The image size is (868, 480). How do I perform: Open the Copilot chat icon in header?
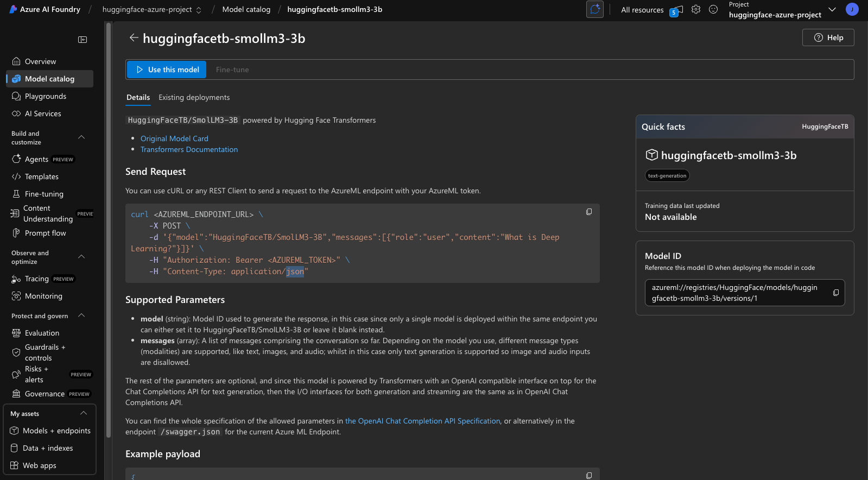(x=595, y=9)
